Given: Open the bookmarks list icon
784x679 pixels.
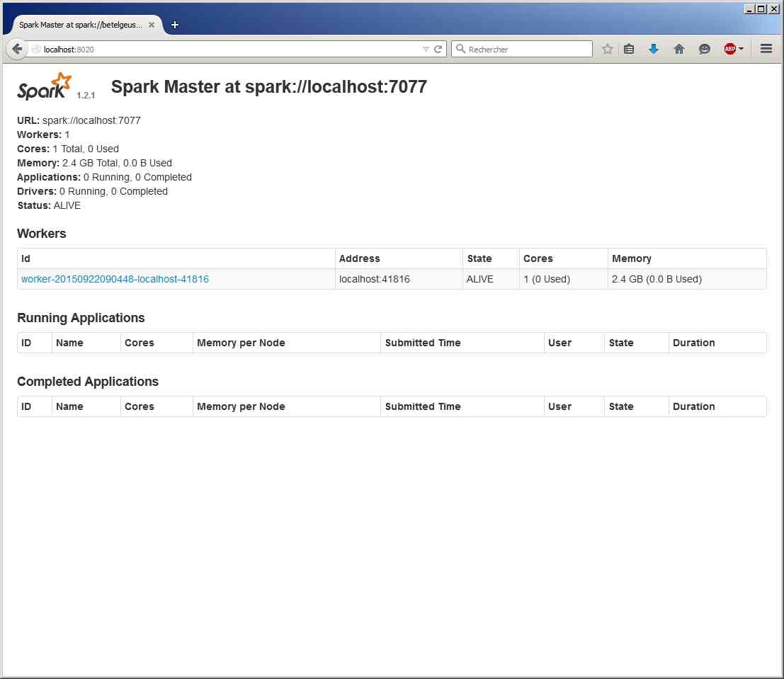Looking at the screenshot, I should (629, 50).
